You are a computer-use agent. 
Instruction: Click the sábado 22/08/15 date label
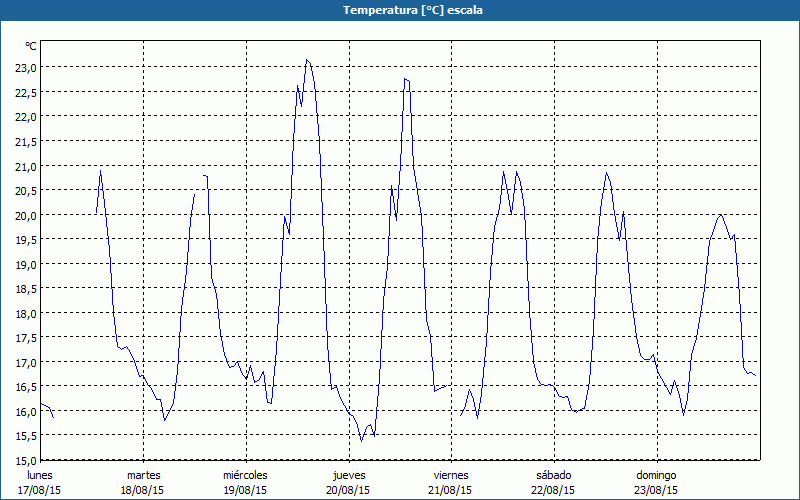tap(553, 482)
